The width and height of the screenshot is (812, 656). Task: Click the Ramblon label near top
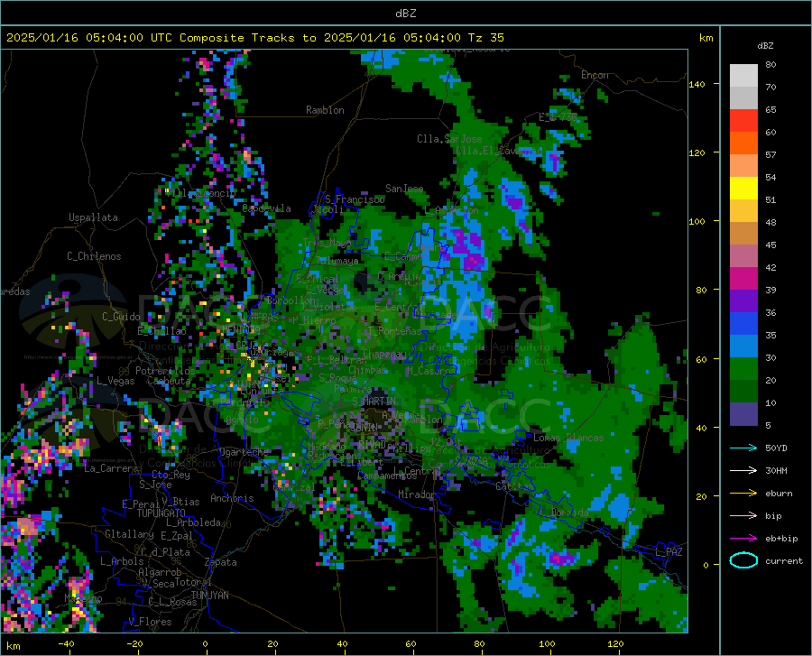coord(325,110)
